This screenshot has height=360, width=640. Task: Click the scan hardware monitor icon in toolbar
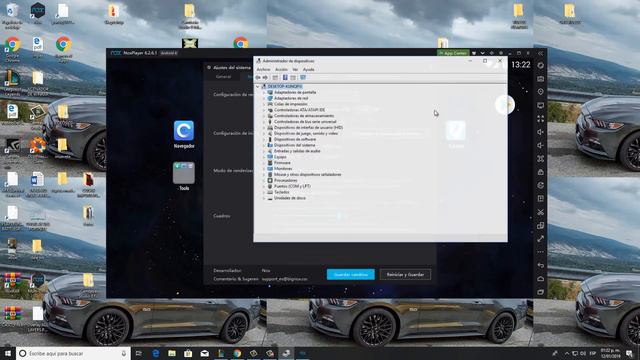303,78
